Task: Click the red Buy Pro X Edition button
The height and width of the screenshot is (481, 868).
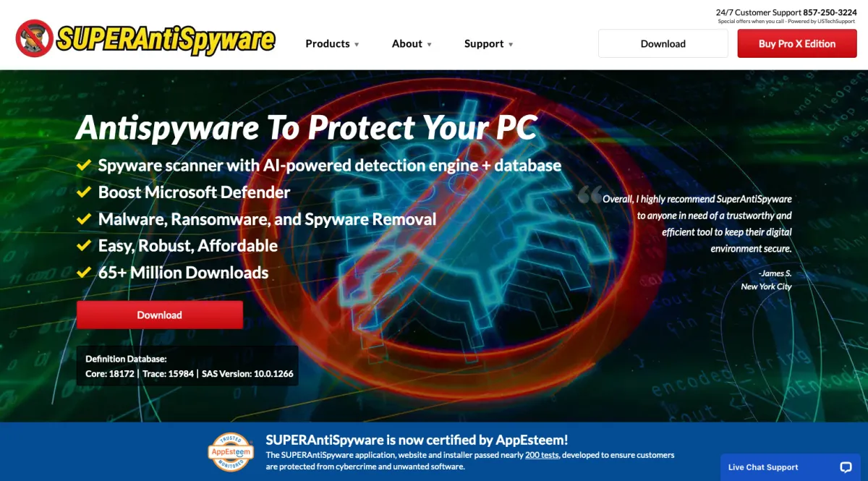Action: point(797,43)
